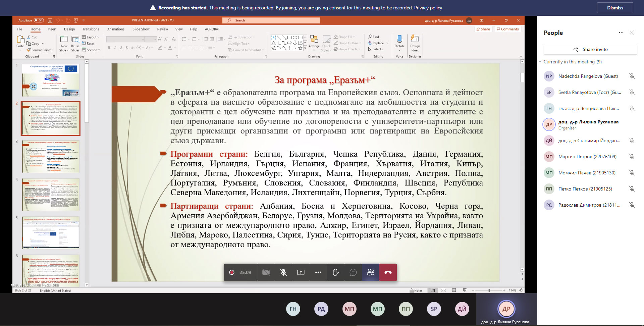The image size is (644, 326).
Task: Open the meeting chat icon
Action: (353, 272)
